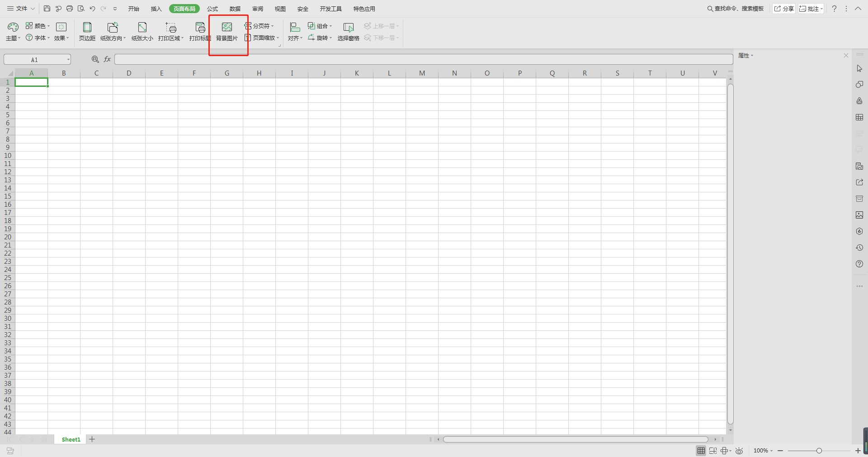Click the 打印标题 print titles icon
Screen dimensions: 868x457
point(200,28)
